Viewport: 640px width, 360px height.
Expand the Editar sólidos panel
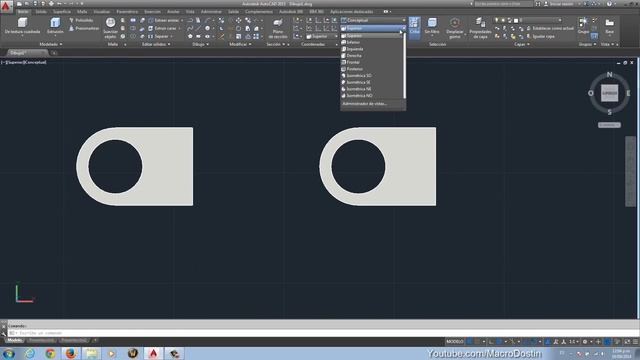pos(156,44)
